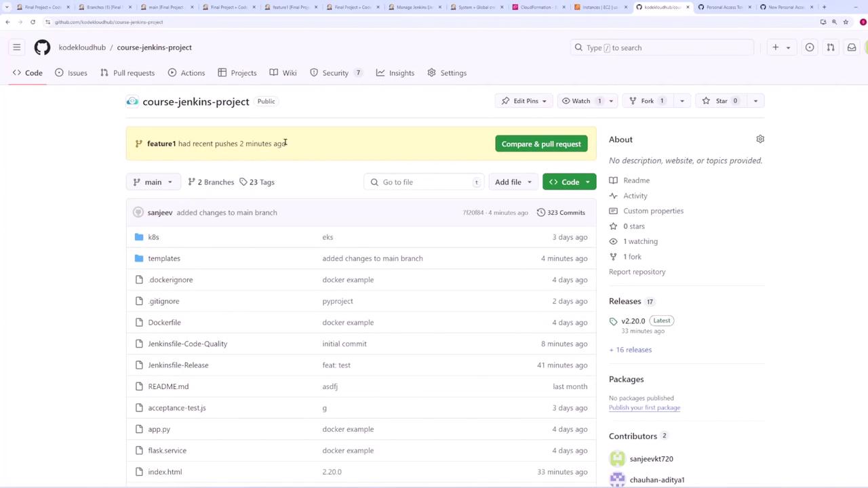This screenshot has height=488, width=868.
Task: Click the gear icon beside About
Action: click(x=760, y=139)
